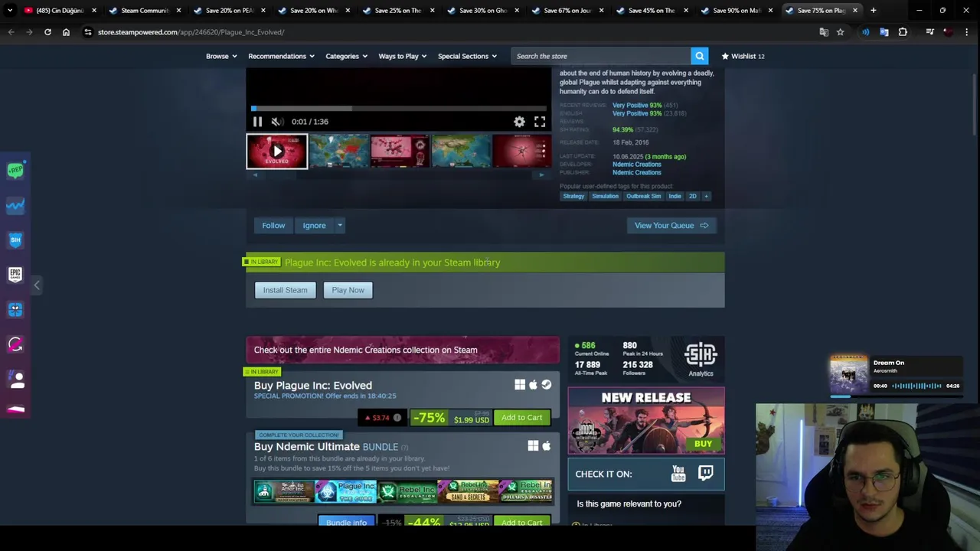Open the user profile sidebar icon
This screenshot has width=980, height=551.
coord(15,379)
